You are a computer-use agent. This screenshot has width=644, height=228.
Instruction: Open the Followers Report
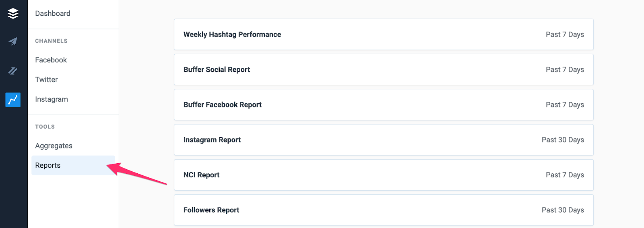tap(384, 210)
